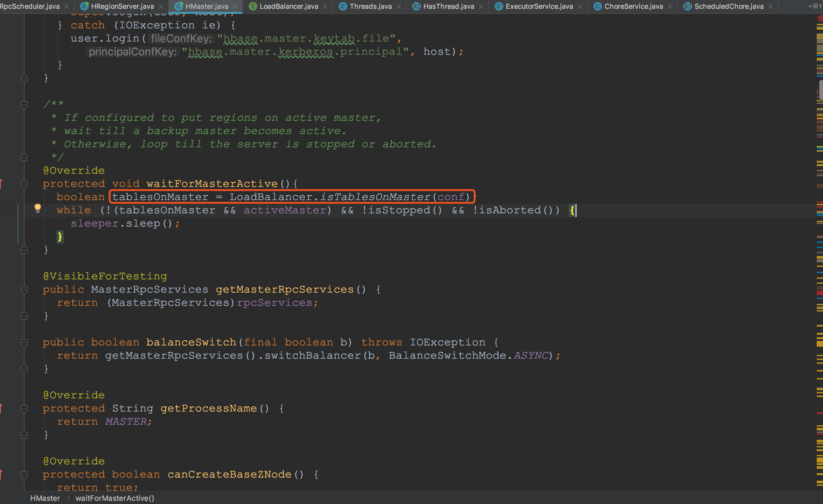Collapse the Javadoc comment block fold

pos(24,105)
